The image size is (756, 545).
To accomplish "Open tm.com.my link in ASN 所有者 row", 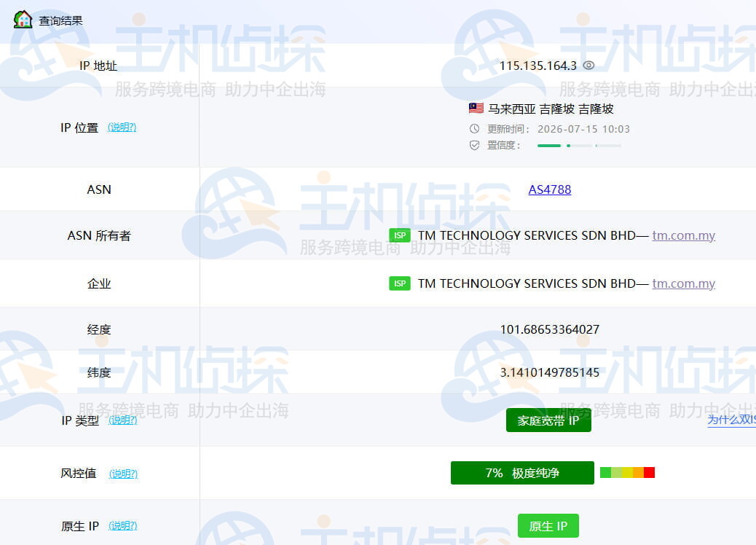I will click(684, 235).
